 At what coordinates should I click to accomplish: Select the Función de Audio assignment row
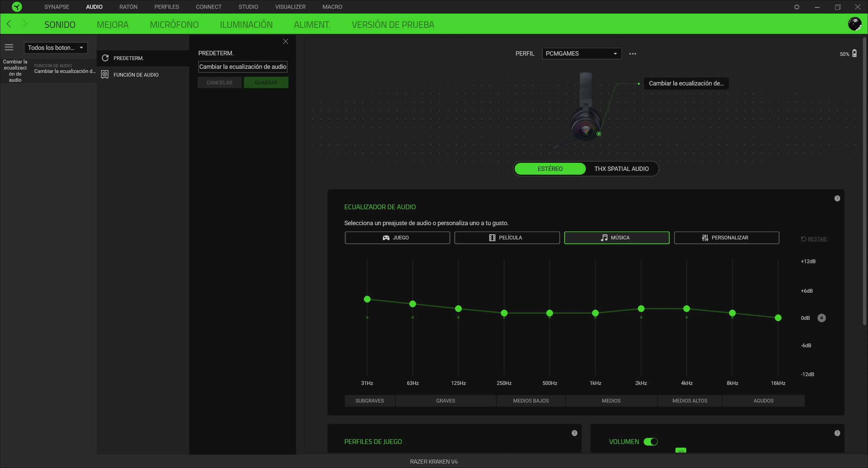pyautogui.click(x=48, y=71)
